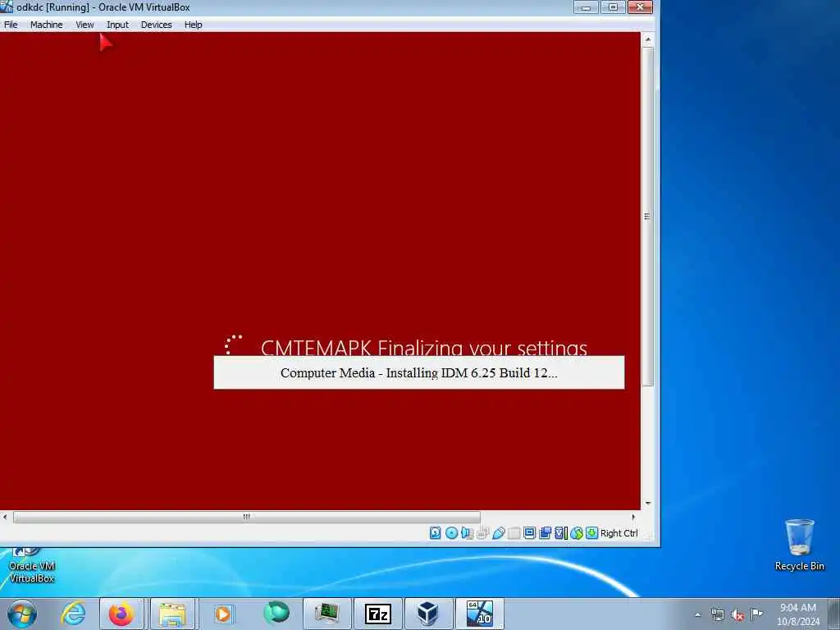Open the monitor utility taskbar icon
This screenshot has width=840, height=630.
326,614
